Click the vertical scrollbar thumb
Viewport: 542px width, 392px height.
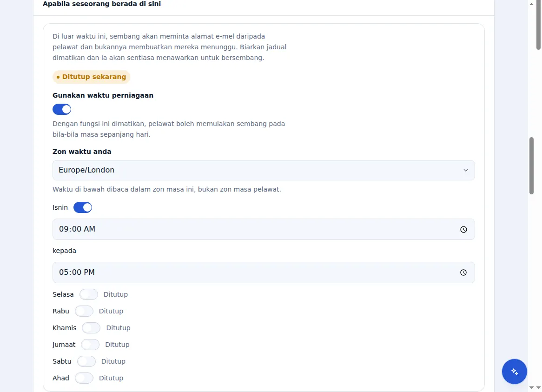tap(532, 166)
